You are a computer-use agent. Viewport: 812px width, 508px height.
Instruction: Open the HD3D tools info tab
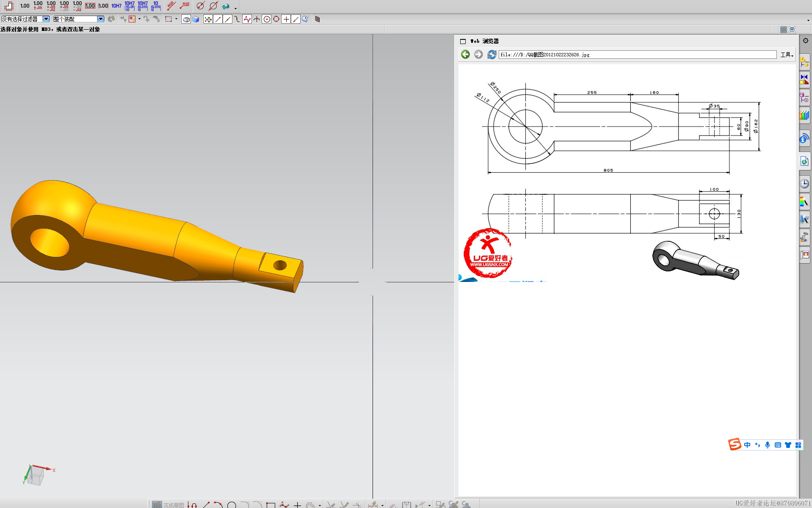804,138
